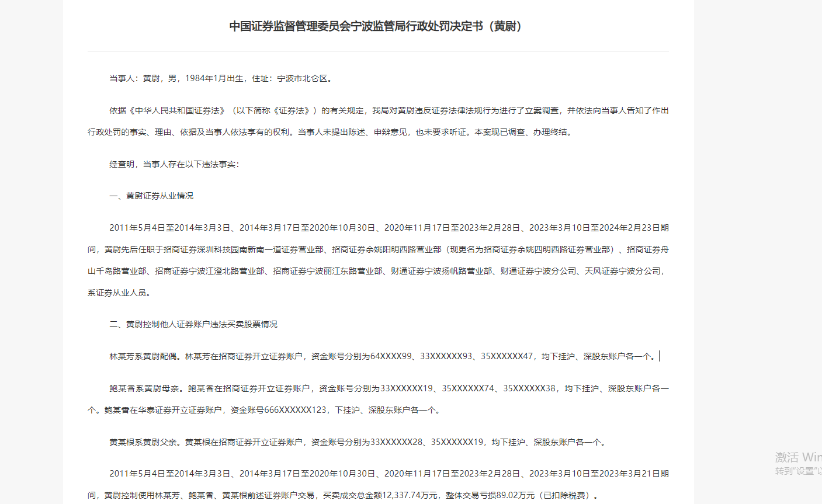Click text "财通证券宁波扬帆路营业部"
This screenshot has height=504, width=822.
tap(442, 271)
